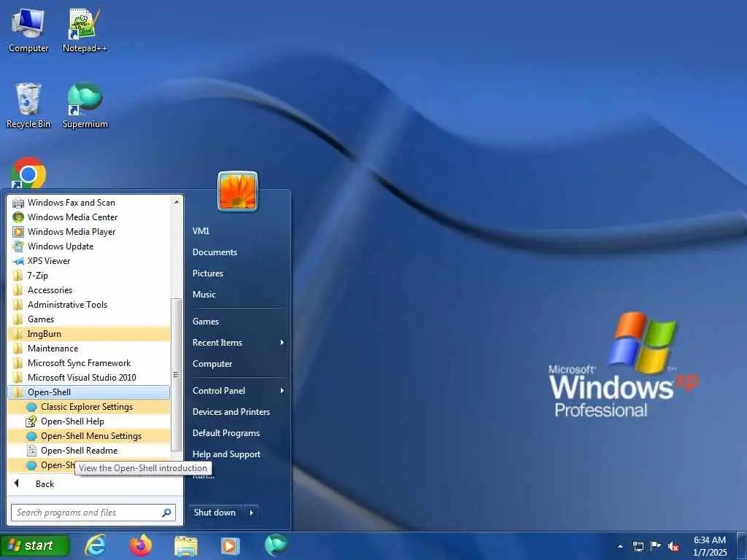747x560 pixels.
Task: Open the Action Center flag icon
Action: tap(656, 545)
